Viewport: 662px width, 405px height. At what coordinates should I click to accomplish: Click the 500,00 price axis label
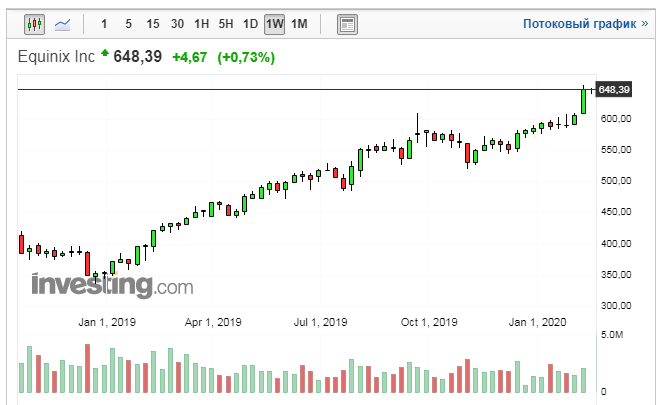(616, 181)
